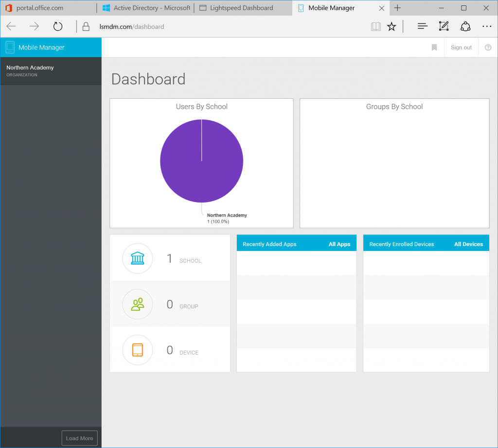
Task: Click the orange Device tablet icon
Action: tap(138, 350)
